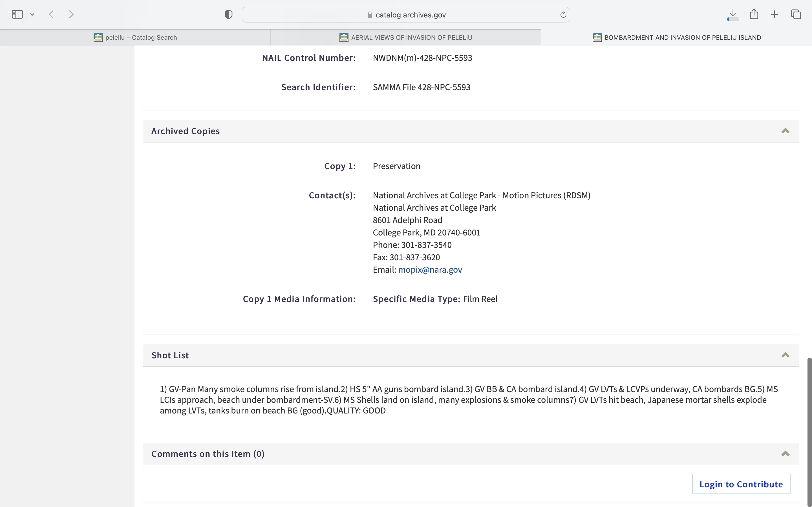Open the sidebar options dropdown arrow
Screen dimensions: 812x507
click(32, 14)
